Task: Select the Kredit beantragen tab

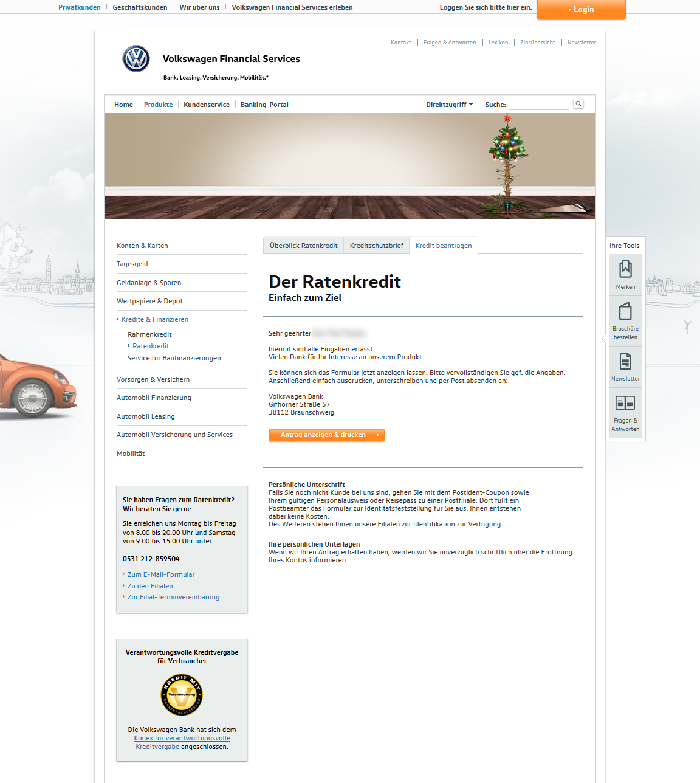Action: pos(444,246)
